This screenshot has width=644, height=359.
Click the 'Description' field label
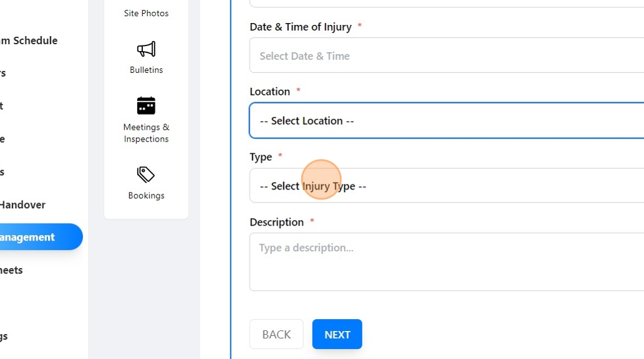coord(276,222)
